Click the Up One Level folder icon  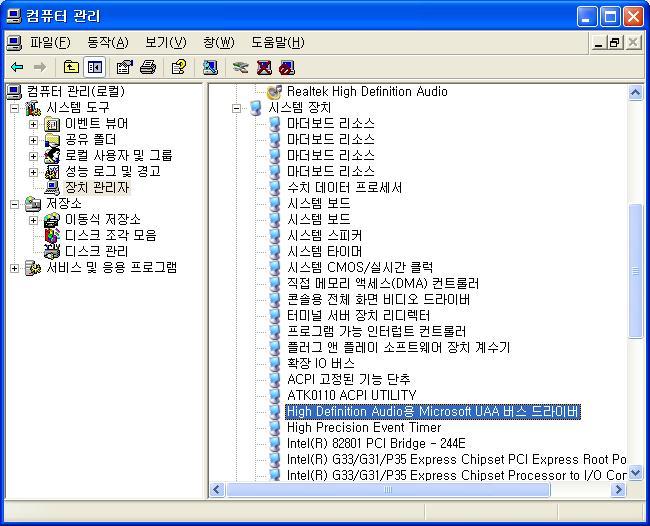[x=71, y=67]
